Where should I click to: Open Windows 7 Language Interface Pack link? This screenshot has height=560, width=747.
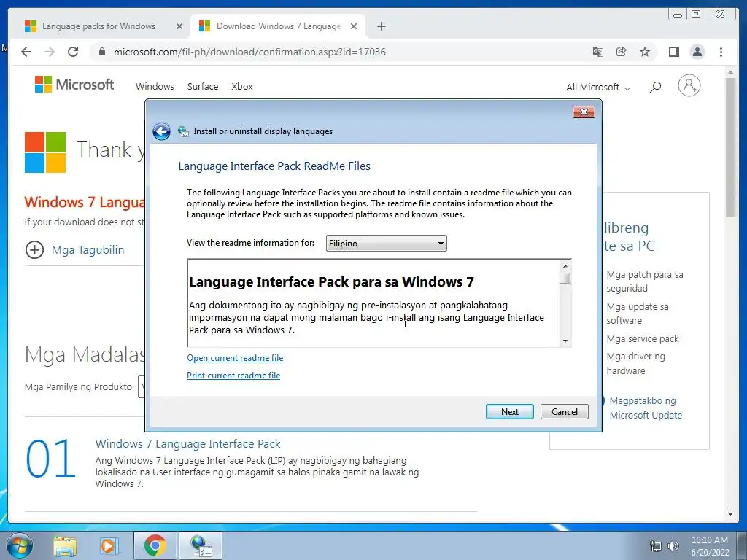[187, 444]
